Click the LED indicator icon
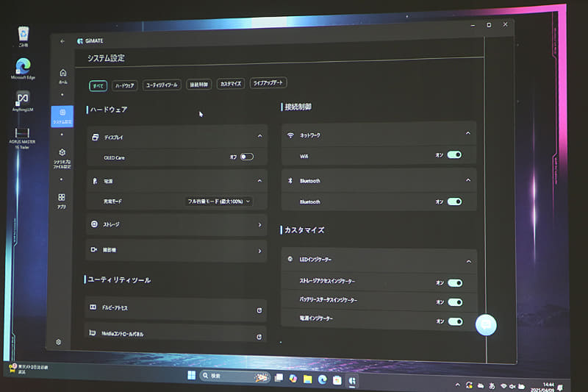588x392 pixels. (x=290, y=259)
